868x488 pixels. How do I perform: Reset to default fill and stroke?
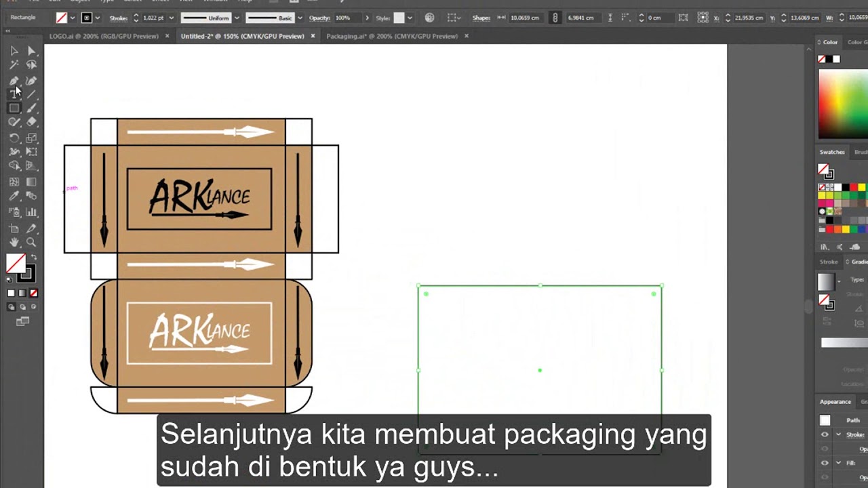pos(9,279)
